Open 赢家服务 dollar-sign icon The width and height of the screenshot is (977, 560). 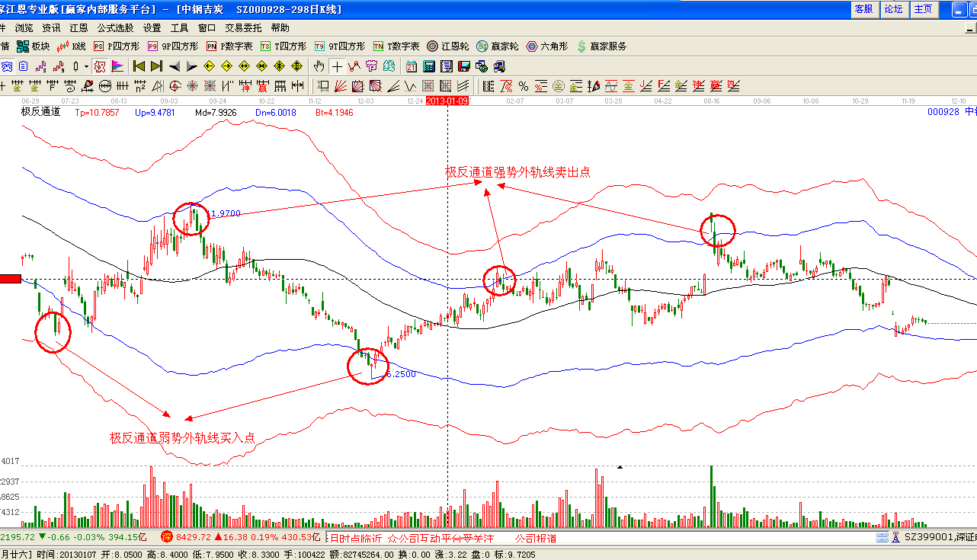[602, 46]
